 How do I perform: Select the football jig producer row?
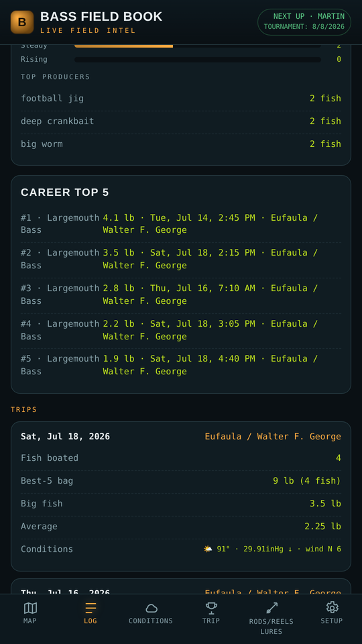[181, 99]
